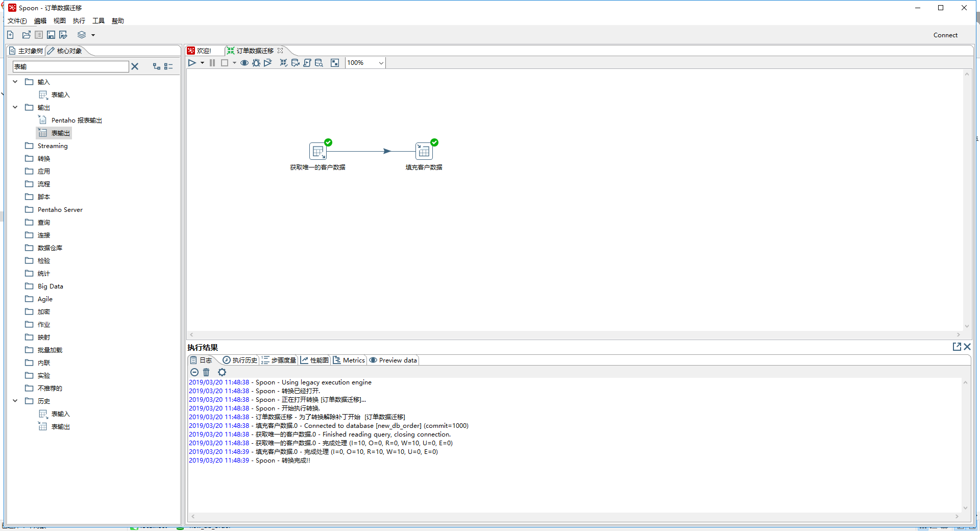Open the stop options dropdown arrow
Screen dimensions: 980x531
(234, 63)
